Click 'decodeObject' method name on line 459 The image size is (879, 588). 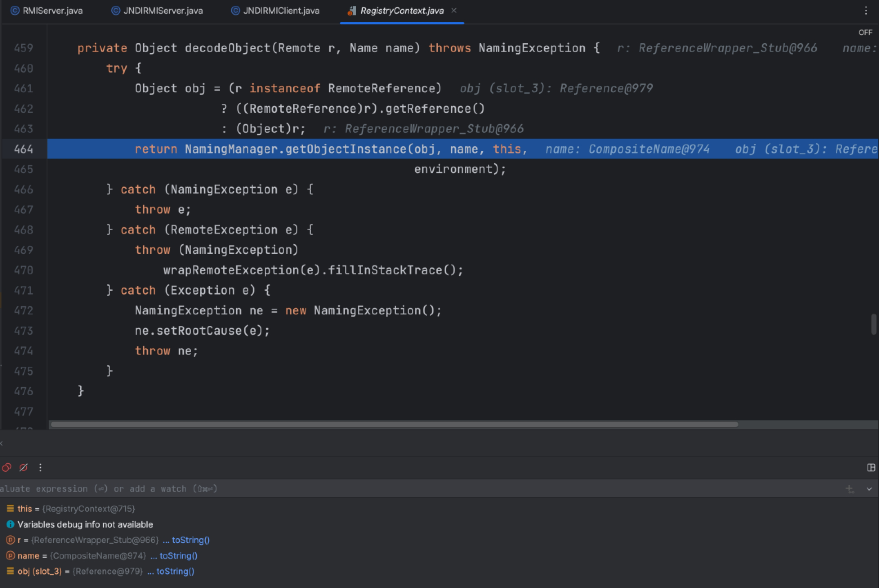pyautogui.click(x=228, y=48)
